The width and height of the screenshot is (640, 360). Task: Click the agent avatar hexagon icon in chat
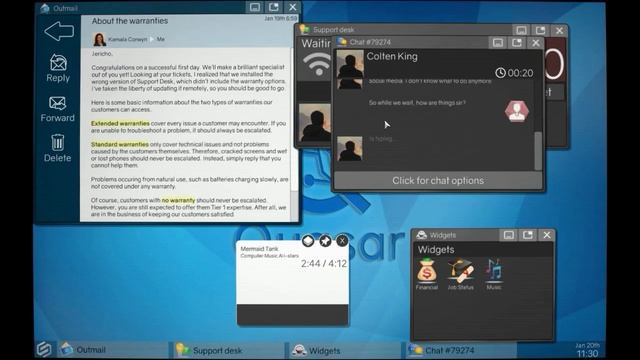(x=517, y=111)
